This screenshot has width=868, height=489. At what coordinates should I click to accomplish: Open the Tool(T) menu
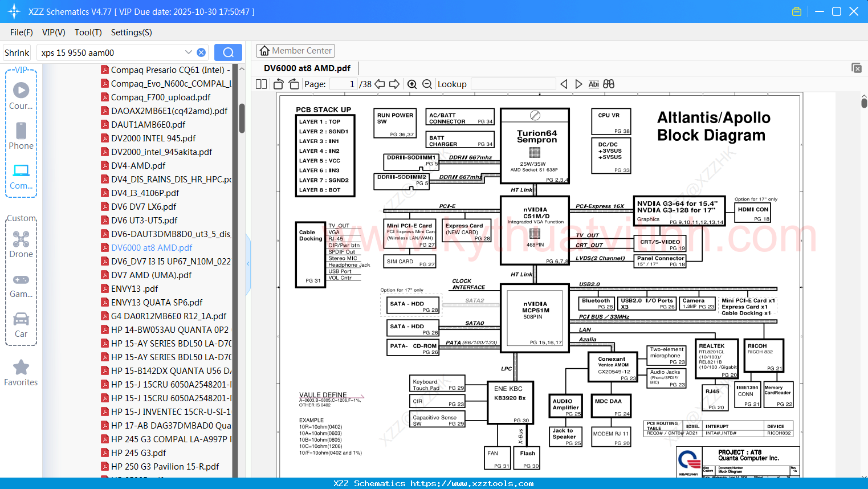click(88, 32)
